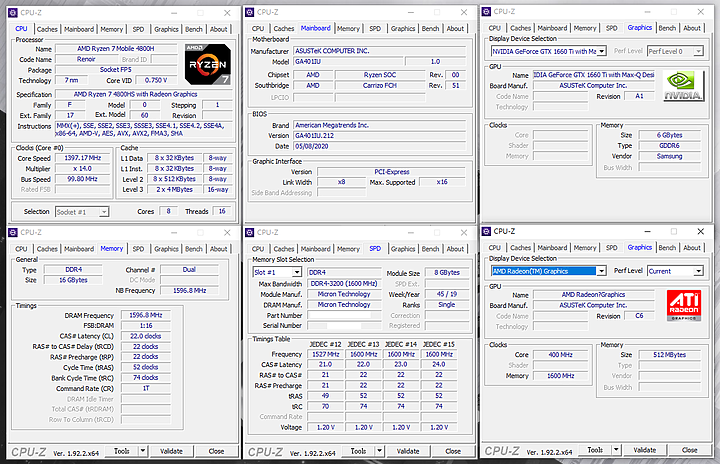
Task: Click the CPU-Z title icon in the SPD window
Action: click(x=250, y=232)
